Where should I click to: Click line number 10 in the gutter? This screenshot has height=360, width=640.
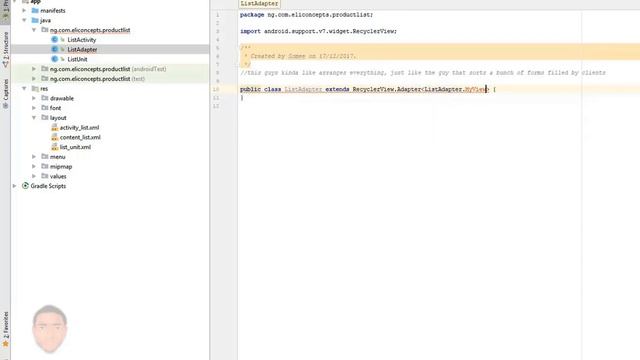(x=216, y=89)
